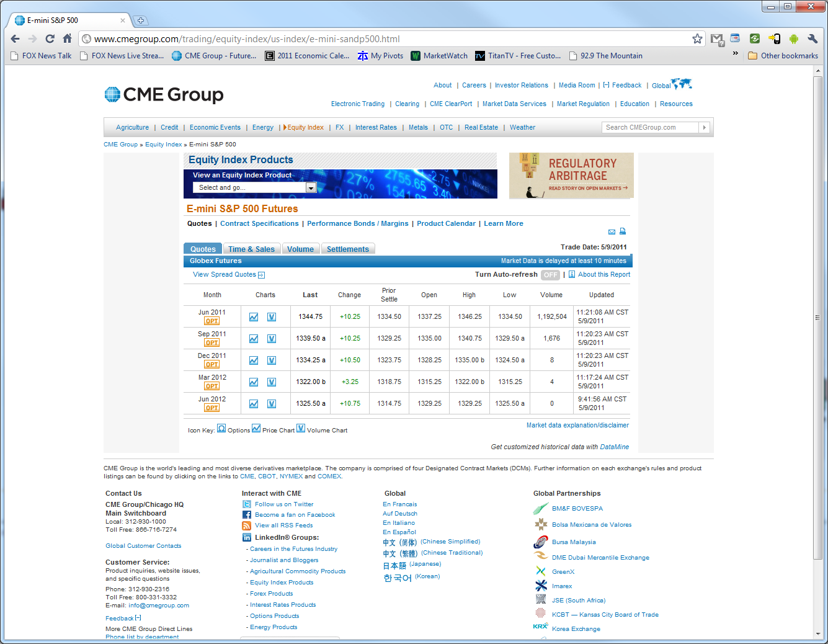Image resolution: width=828 pixels, height=644 pixels.
Task: Open the Sep 2011 price chart icon
Action: pos(254,339)
